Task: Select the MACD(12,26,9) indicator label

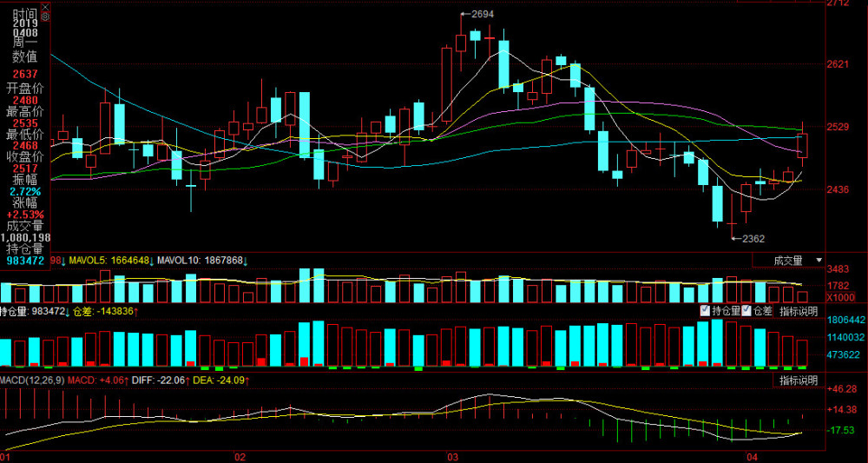Action: point(33,380)
